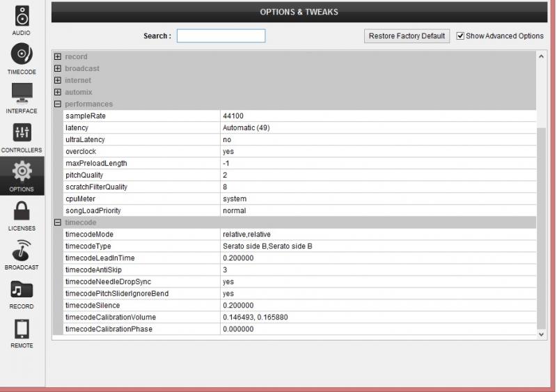
Task: Collapse the performances settings group
Action: [x=58, y=104]
